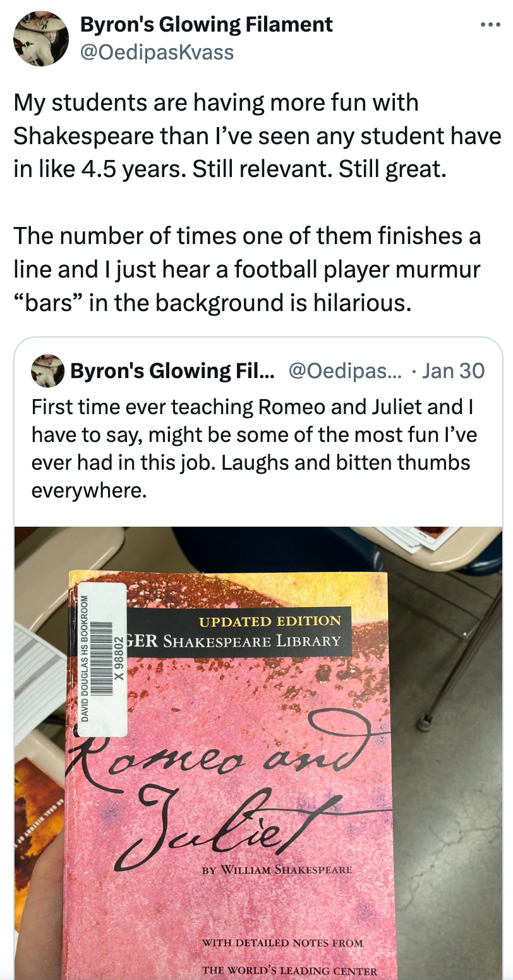
Task: Click the With Detailed Notes From text on the cover
Action: point(282,943)
